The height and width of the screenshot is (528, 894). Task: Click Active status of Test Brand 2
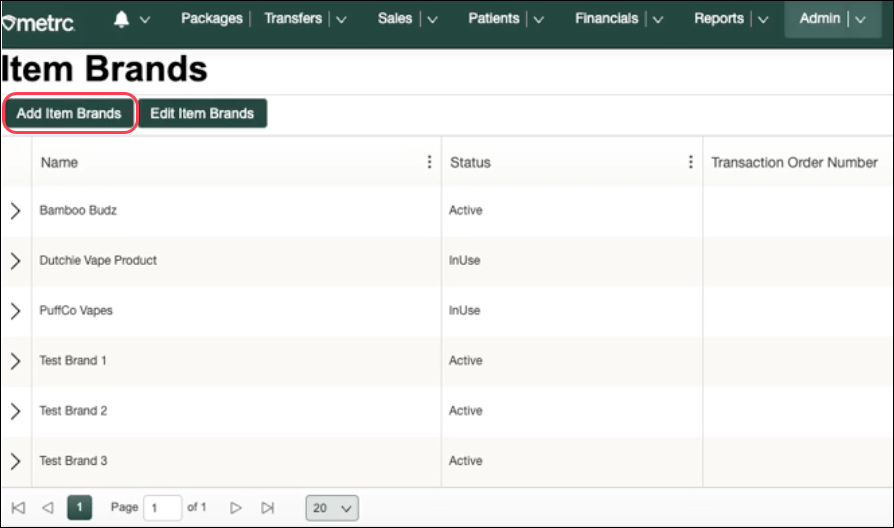pos(465,411)
